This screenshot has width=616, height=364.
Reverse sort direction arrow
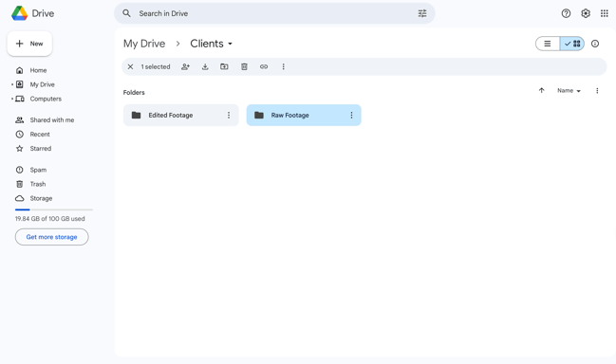coord(541,91)
